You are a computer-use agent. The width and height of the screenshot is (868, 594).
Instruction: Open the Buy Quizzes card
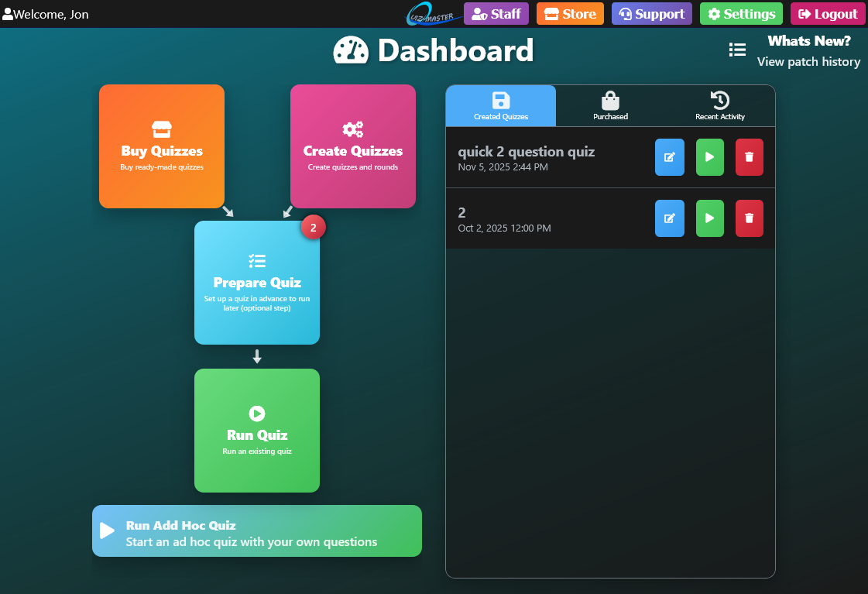[x=161, y=146]
